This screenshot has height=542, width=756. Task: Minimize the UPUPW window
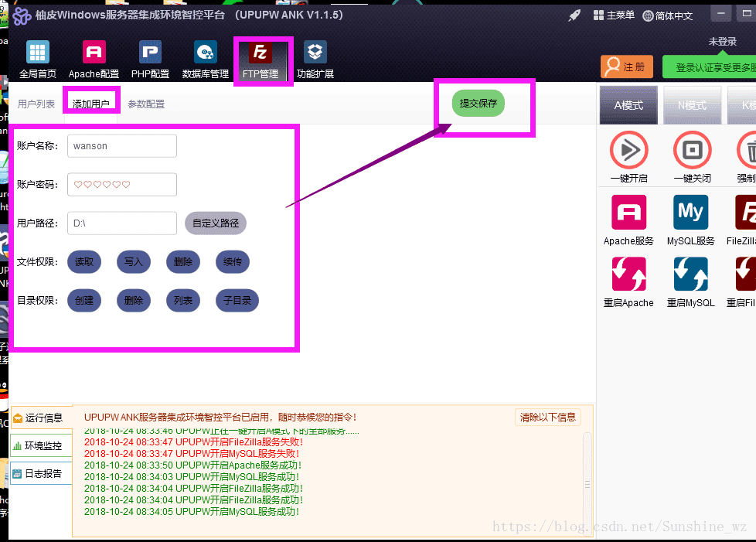[x=721, y=13]
